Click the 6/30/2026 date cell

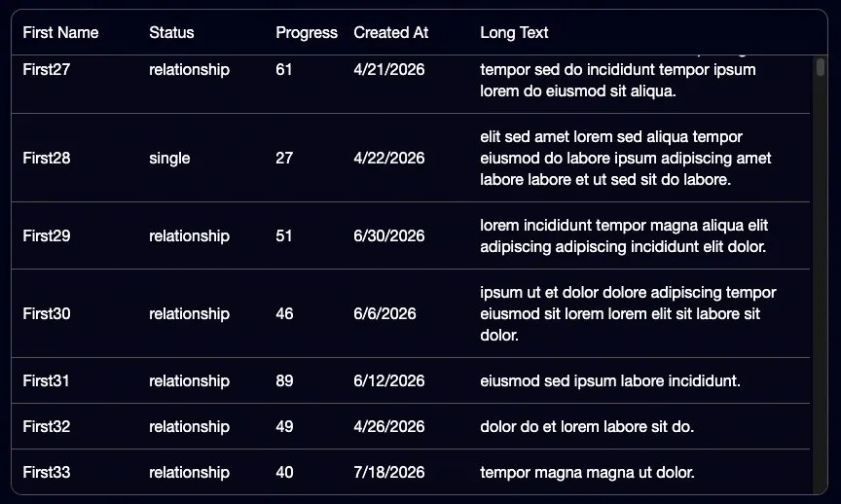[388, 235]
